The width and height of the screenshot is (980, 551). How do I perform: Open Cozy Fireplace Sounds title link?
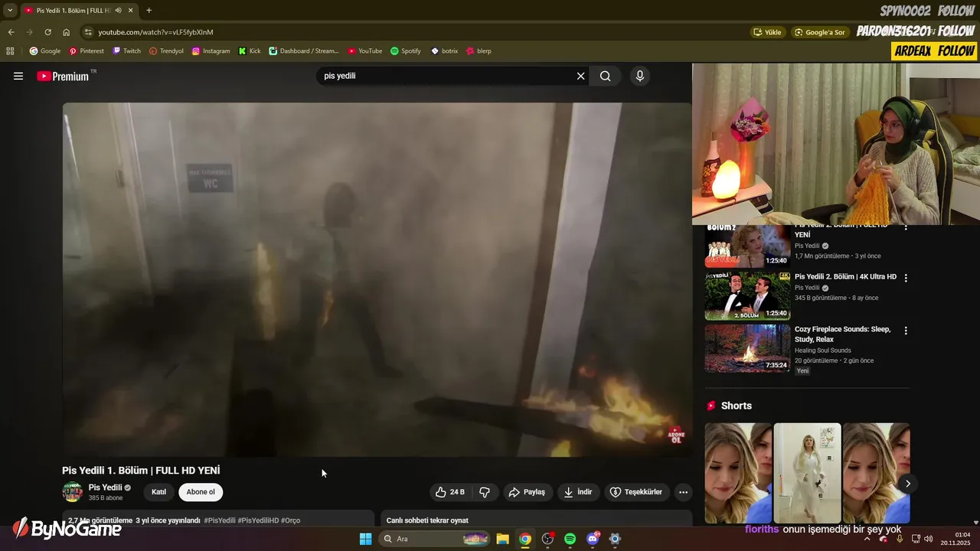pyautogui.click(x=842, y=334)
